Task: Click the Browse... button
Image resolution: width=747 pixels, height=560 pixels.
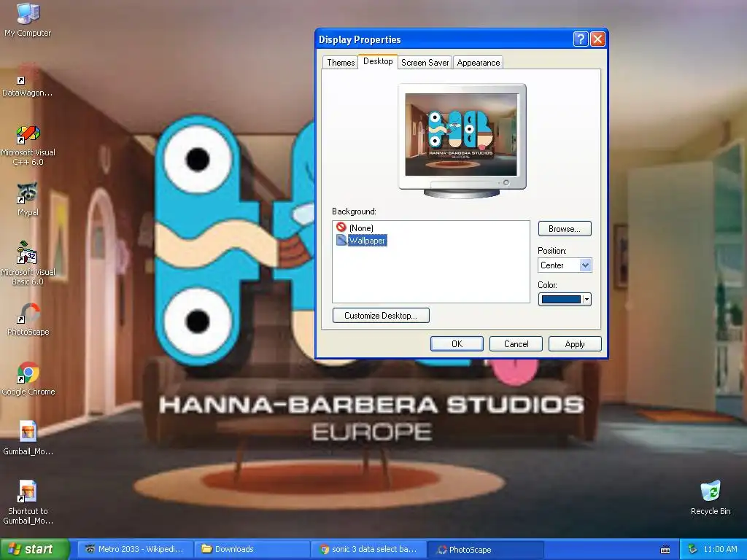Action: 565,228
